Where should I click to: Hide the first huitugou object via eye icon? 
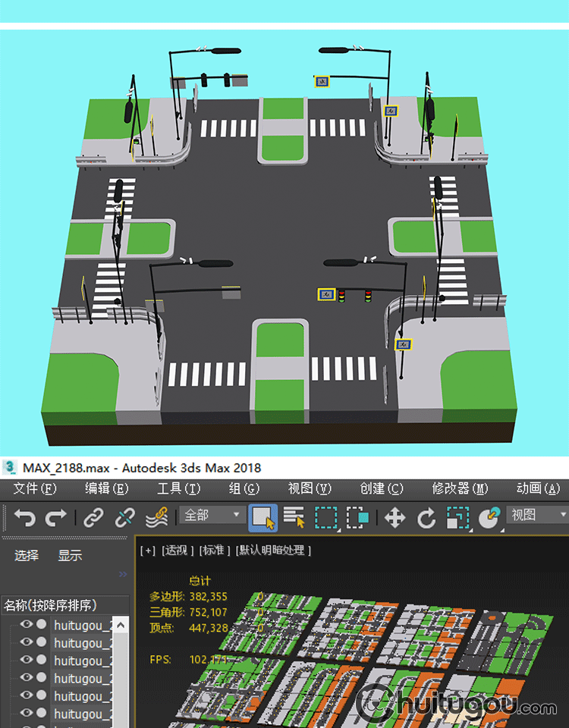point(27,625)
